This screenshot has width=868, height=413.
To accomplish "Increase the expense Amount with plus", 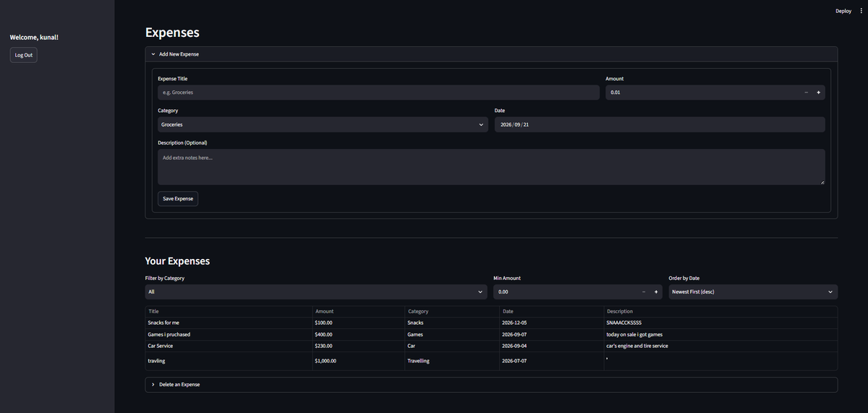I will pyautogui.click(x=819, y=93).
